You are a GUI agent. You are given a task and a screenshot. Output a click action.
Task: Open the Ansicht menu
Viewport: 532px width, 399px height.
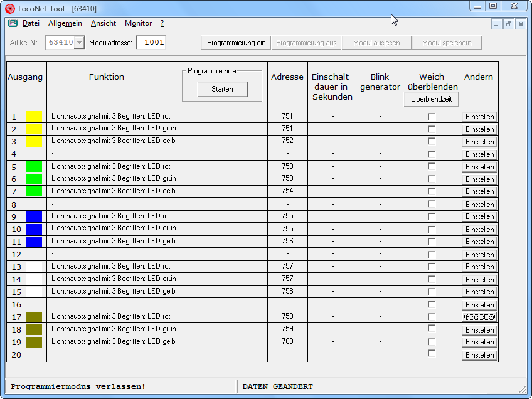point(104,23)
